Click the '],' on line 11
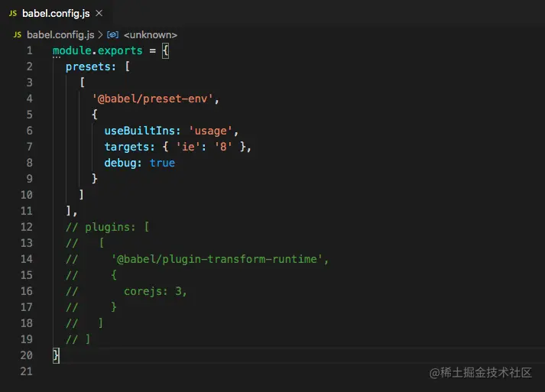The height and width of the screenshot is (392, 545). point(71,211)
